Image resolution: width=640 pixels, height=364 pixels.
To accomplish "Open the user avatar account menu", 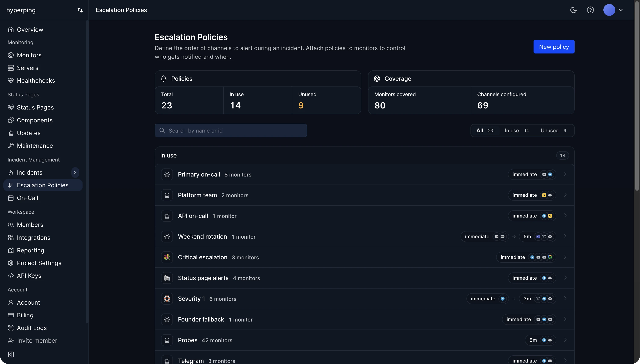I will coord(613,10).
